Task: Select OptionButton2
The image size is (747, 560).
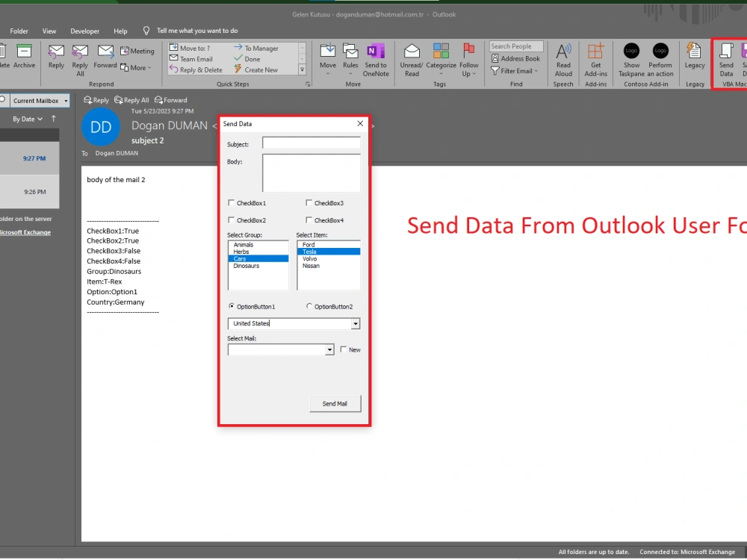Action: coord(309,306)
